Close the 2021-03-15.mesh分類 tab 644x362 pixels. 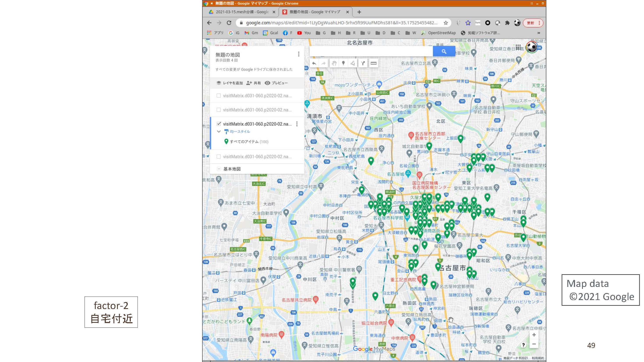(274, 12)
